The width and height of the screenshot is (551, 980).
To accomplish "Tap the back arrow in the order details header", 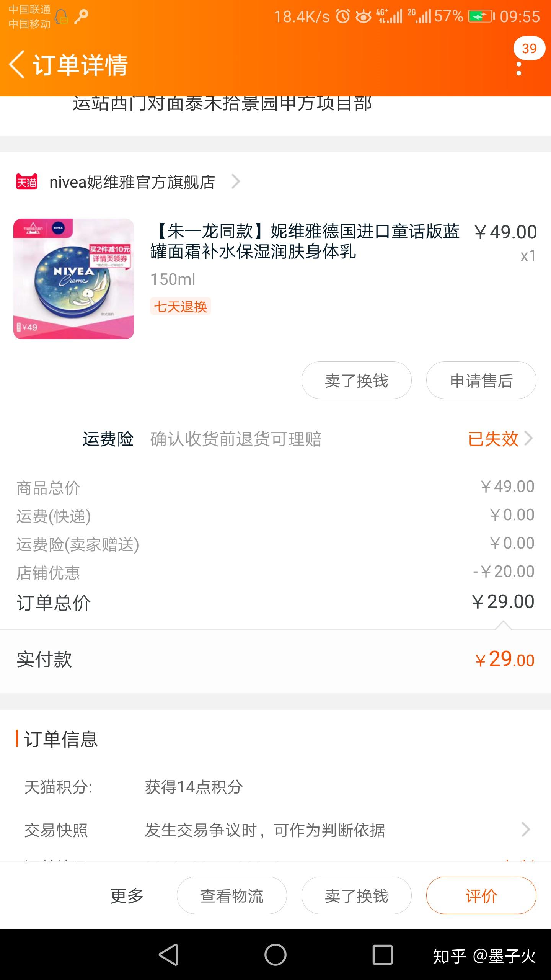I will click(x=17, y=64).
